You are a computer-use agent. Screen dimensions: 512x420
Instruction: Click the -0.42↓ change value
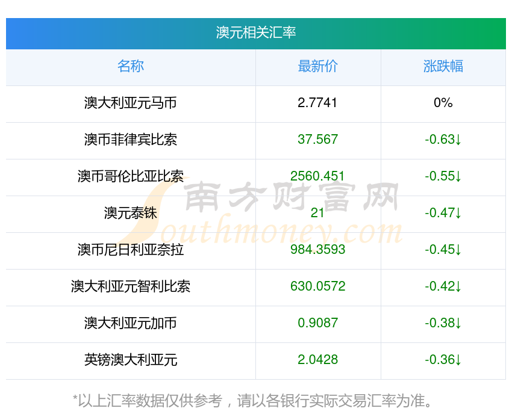(x=443, y=286)
